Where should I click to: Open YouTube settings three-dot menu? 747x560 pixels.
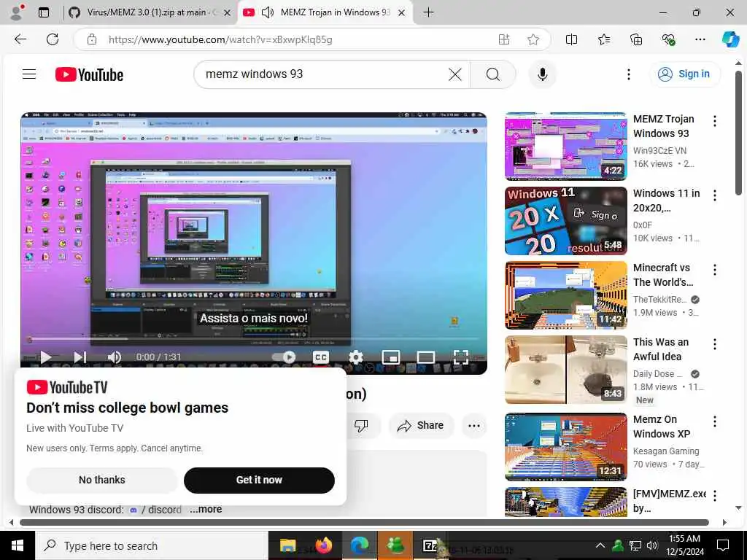628,74
